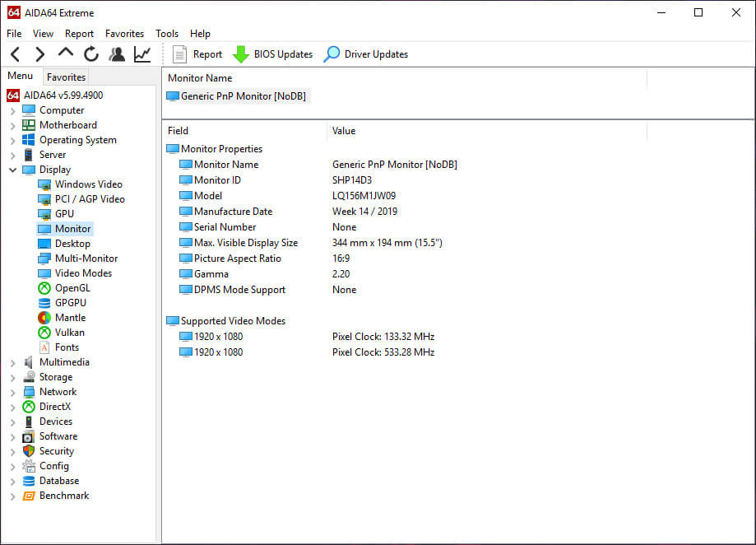The width and height of the screenshot is (756, 545).
Task: Expand the Multimedia tree node
Action: 13,363
